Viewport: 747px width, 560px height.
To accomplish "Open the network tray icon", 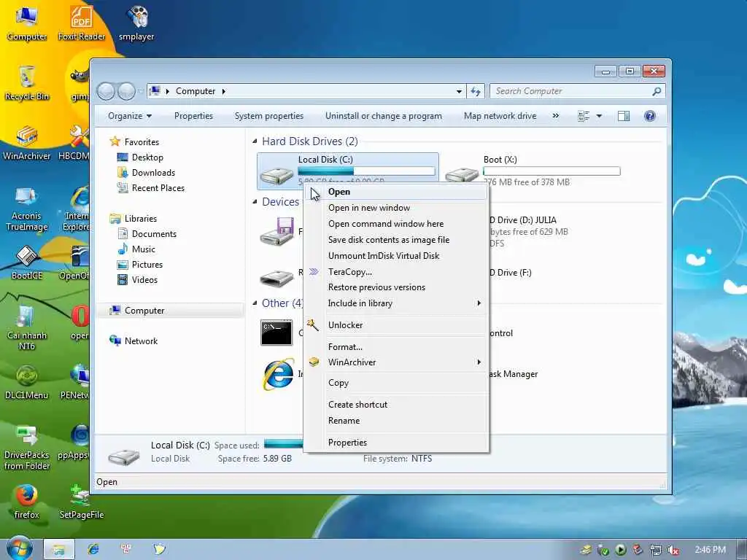I will pyautogui.click(x=656, y=550).
